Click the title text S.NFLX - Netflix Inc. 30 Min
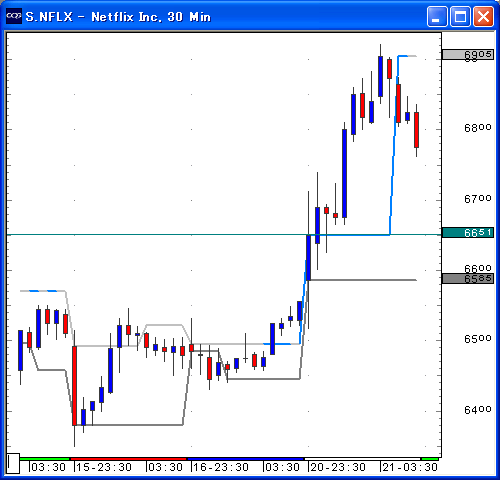500x480 pixels. [118, 17]
